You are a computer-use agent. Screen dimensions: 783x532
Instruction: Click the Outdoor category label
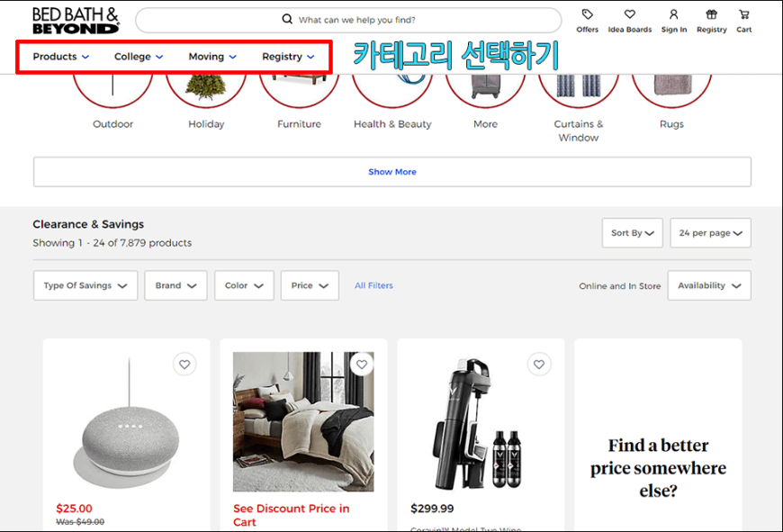click(112, 124)
